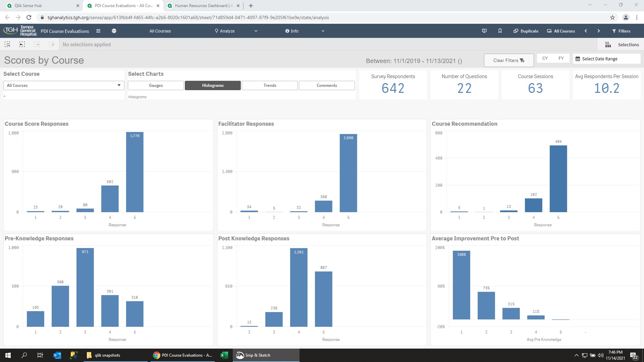Switch to the Human Resources Dashboard tab

point(201,5)
